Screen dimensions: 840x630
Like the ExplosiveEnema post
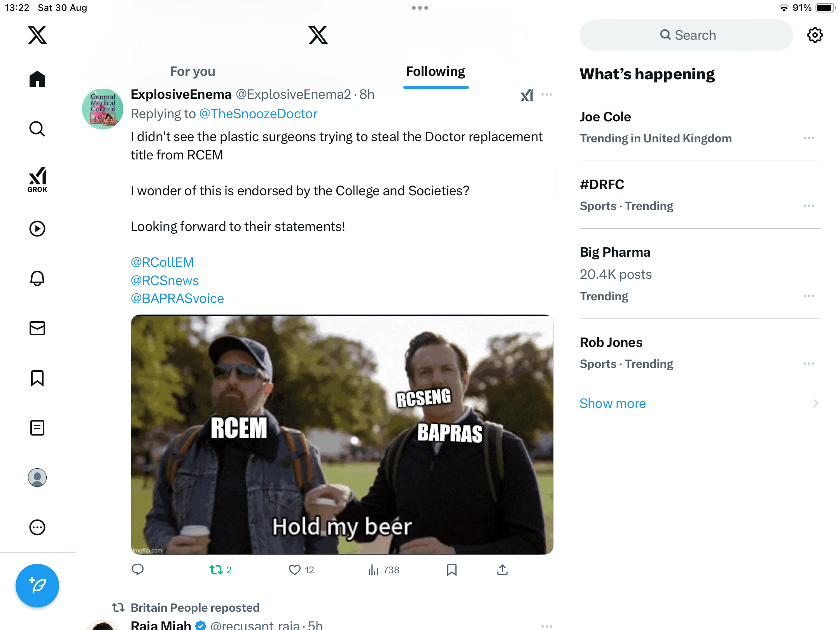click(x=295, y=570)
